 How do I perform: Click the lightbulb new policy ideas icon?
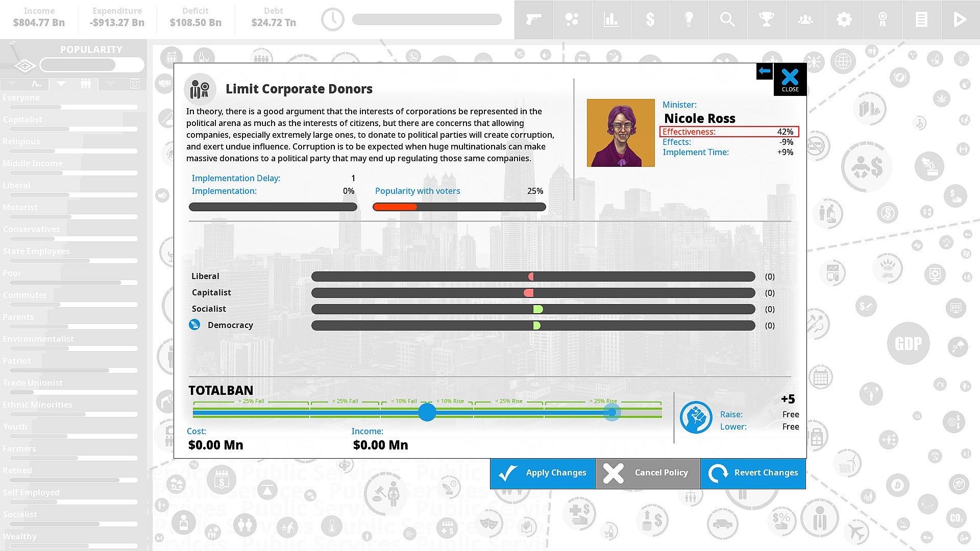(689, 20)
